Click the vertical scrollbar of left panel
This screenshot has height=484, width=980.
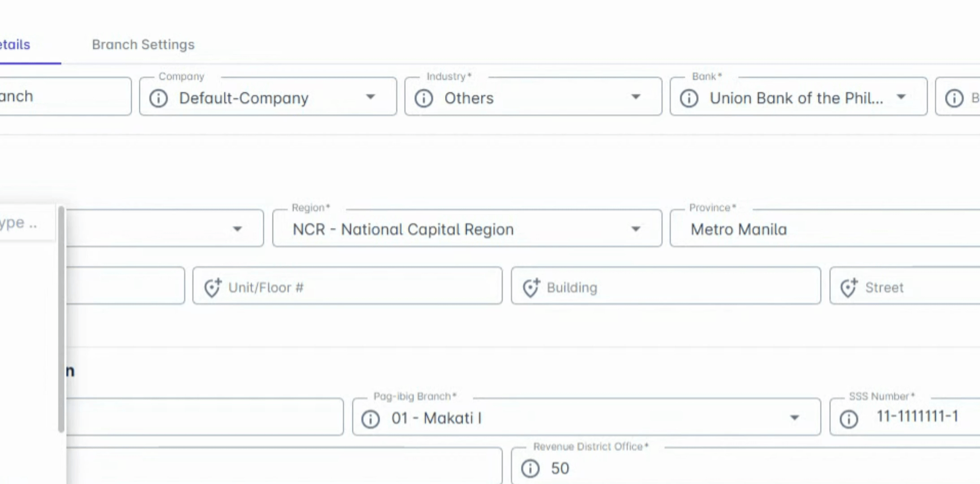tap(61, 318)
